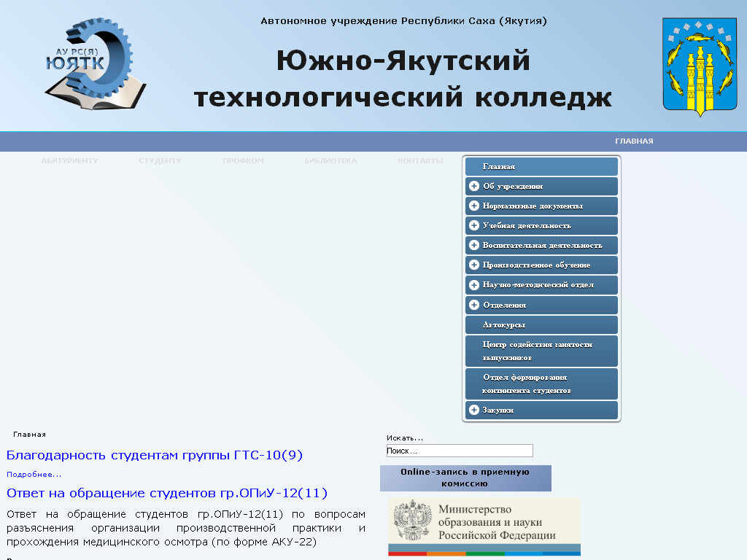Click plus icon beside Об учреждении

tap(474, 187)
